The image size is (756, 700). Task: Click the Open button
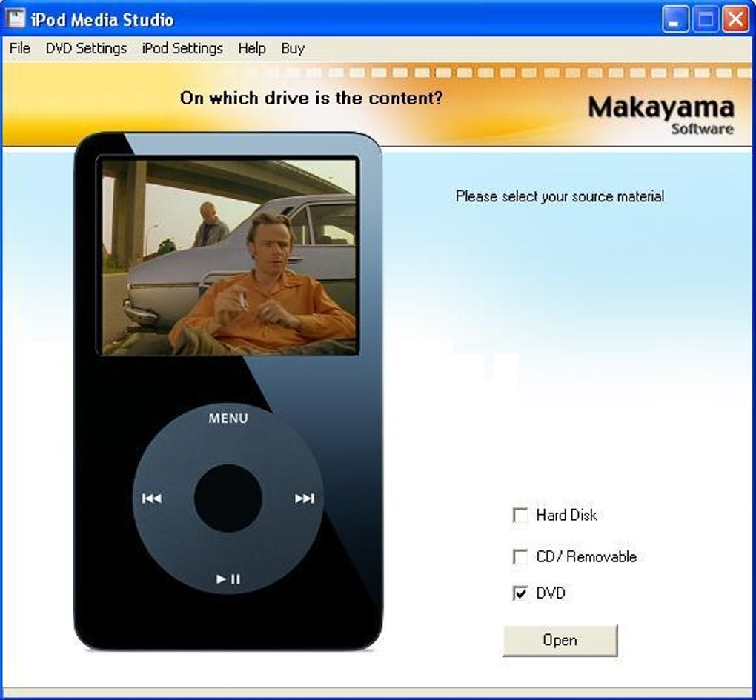(x=560, y=640)
